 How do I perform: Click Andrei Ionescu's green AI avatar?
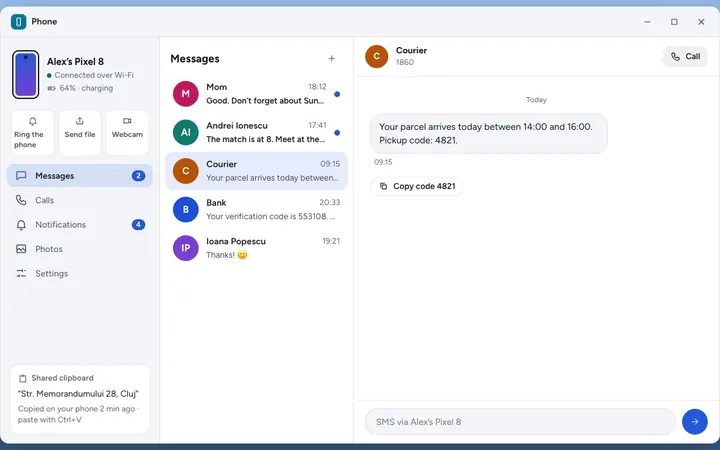tap(186, 133)
